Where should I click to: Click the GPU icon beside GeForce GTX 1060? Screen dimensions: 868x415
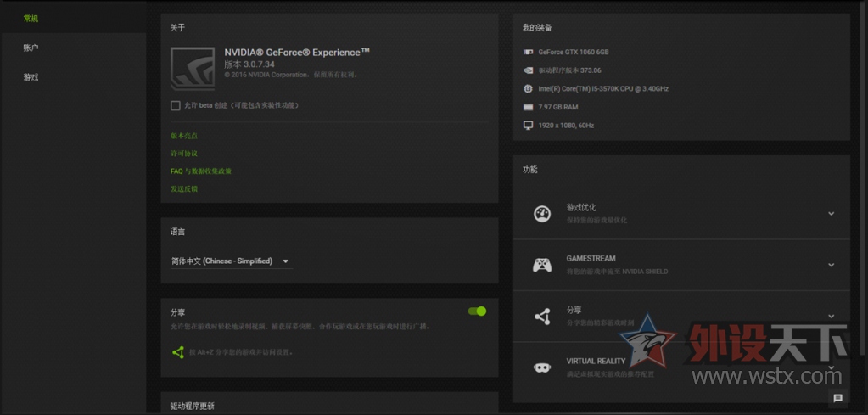528,52
